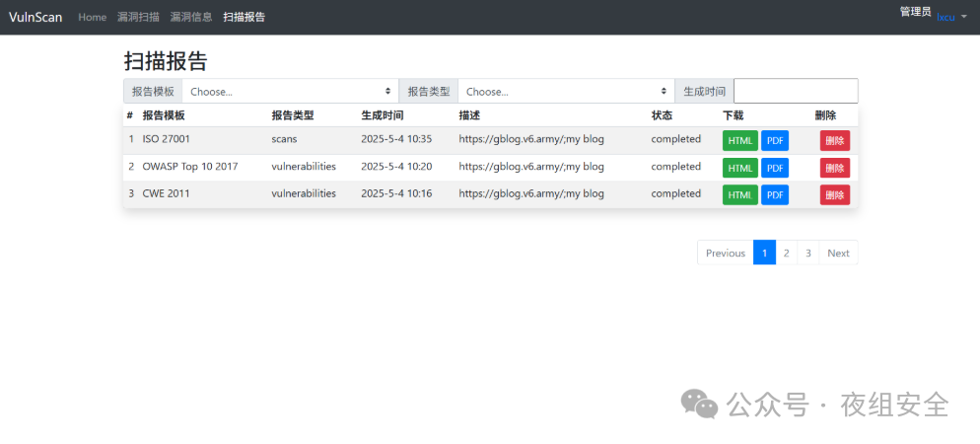The image size is (980, 444).
Task: Download HTML for OWASP Top 10 2017
Action: (x=740, y=168)
